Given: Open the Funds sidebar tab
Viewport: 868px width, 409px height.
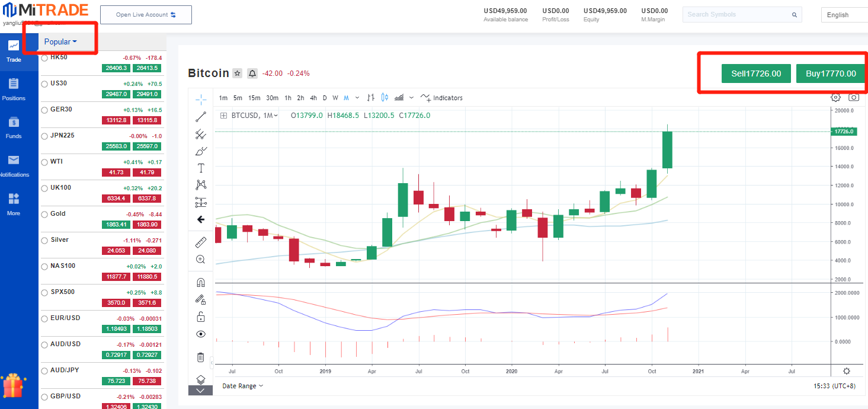Looking at the screenshot, I should (14, 127).
